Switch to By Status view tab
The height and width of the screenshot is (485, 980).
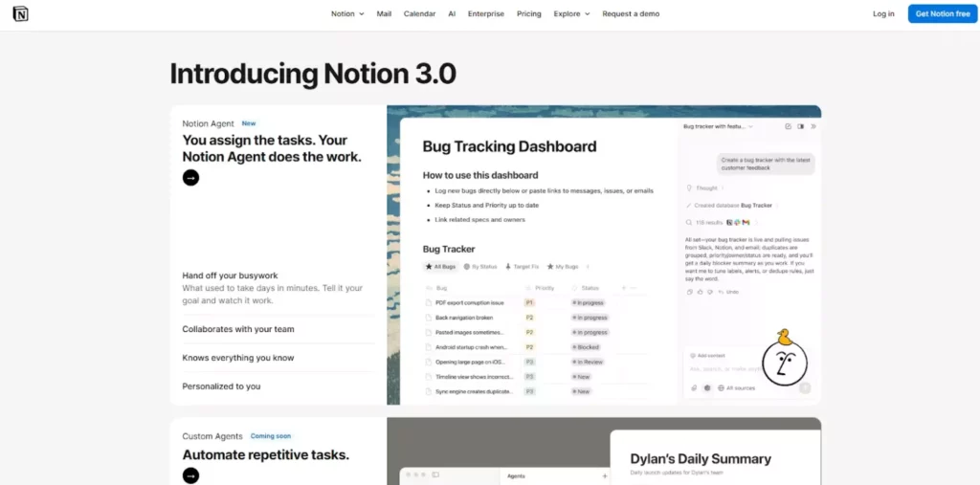coord(480,266)
